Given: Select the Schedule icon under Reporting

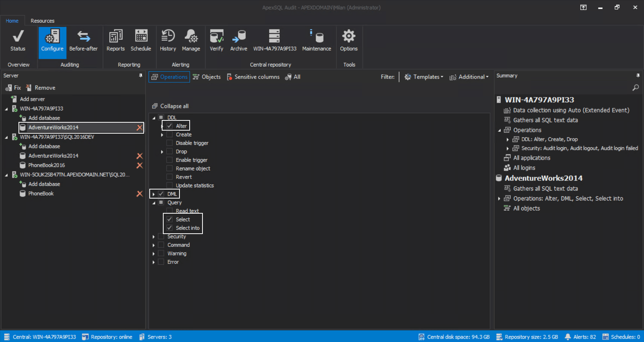Looking at the screenshot, I should [141, 40].
